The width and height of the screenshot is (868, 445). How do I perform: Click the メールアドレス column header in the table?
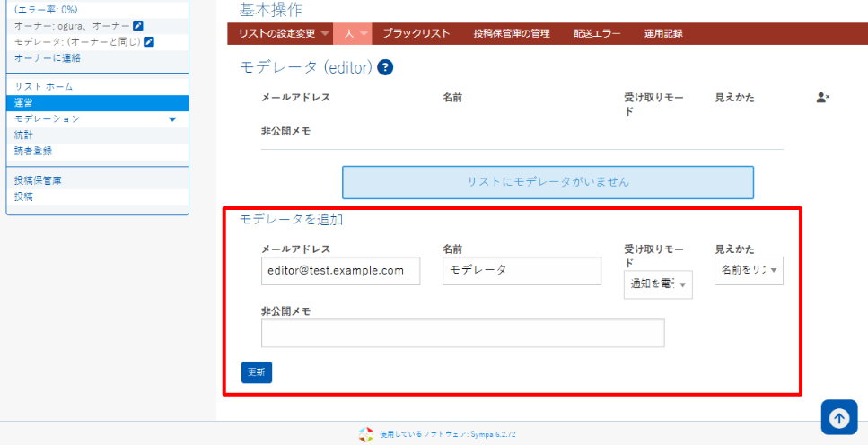click(295, 98)
